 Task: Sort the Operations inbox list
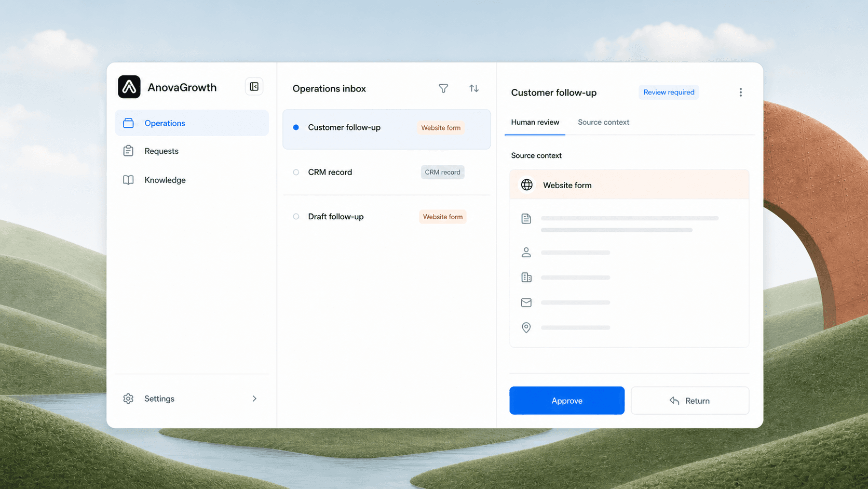click(x=474, y=88)
